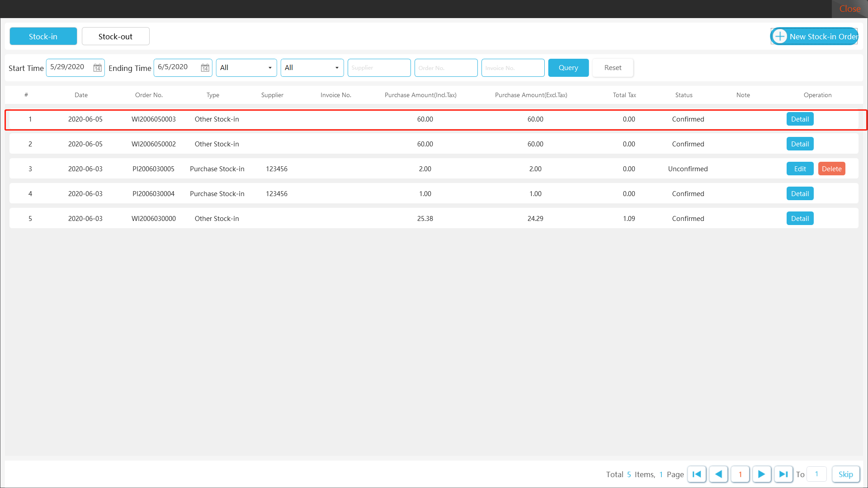Select the Stock-in tab

pyautogui.click(x=43, y=36)
